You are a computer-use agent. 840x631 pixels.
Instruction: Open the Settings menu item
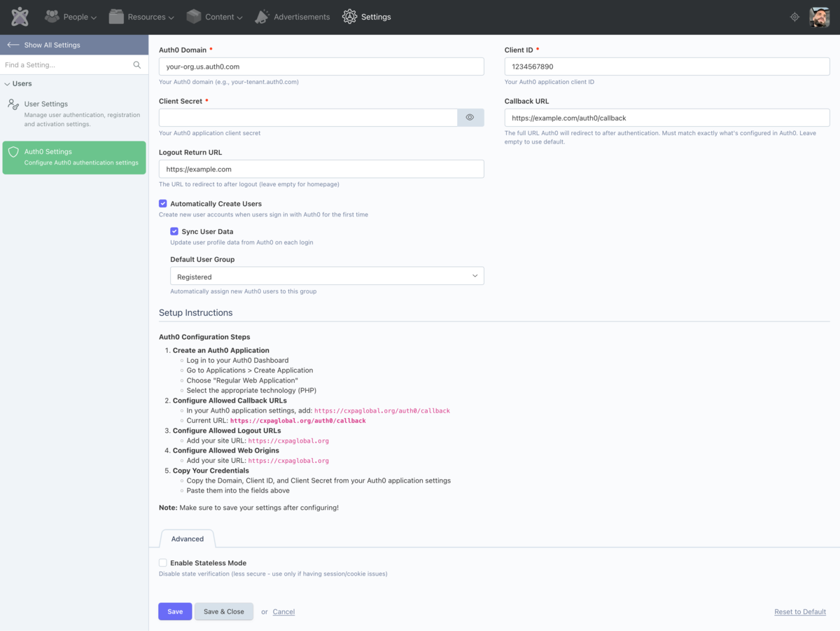[367, 17]
